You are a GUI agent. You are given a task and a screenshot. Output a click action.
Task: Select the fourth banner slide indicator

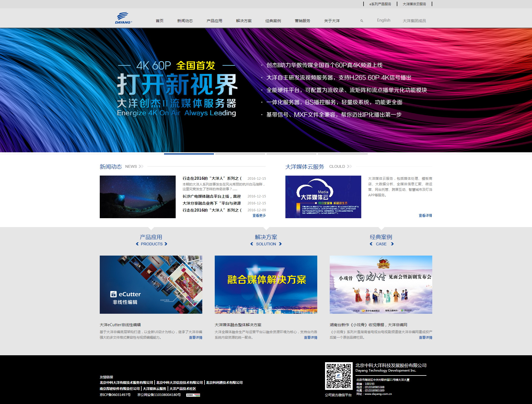343,154
